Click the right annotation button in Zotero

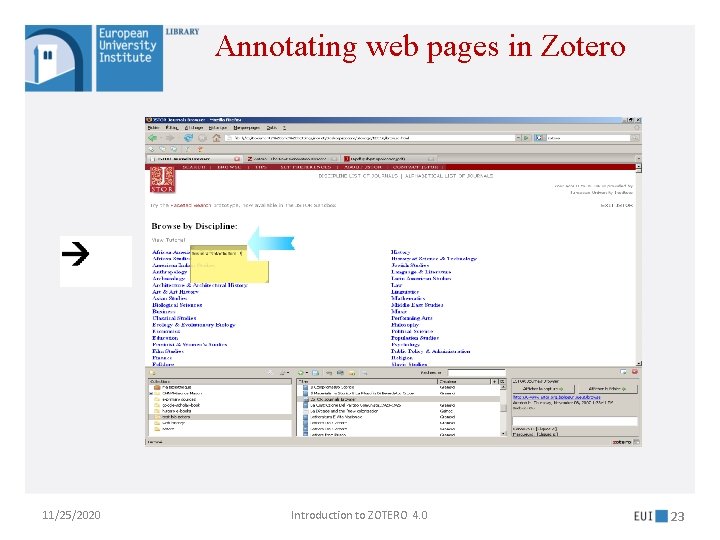point(607,388)
